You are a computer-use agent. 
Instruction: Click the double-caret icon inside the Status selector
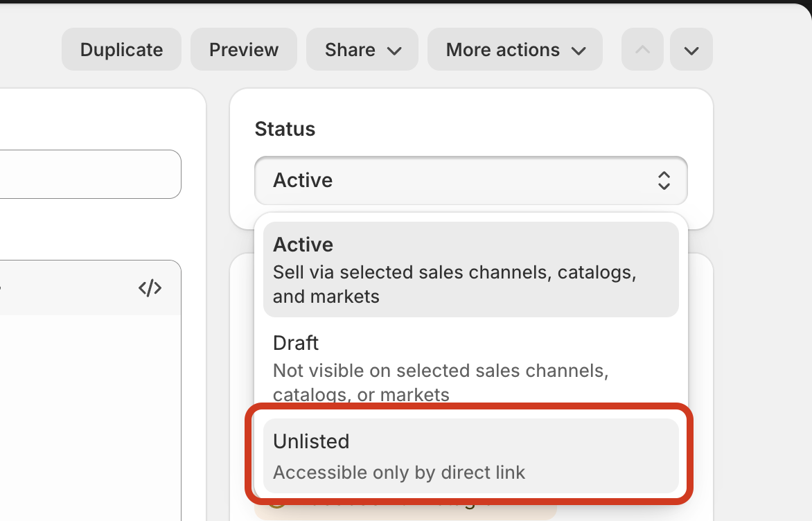click(663, 181)
